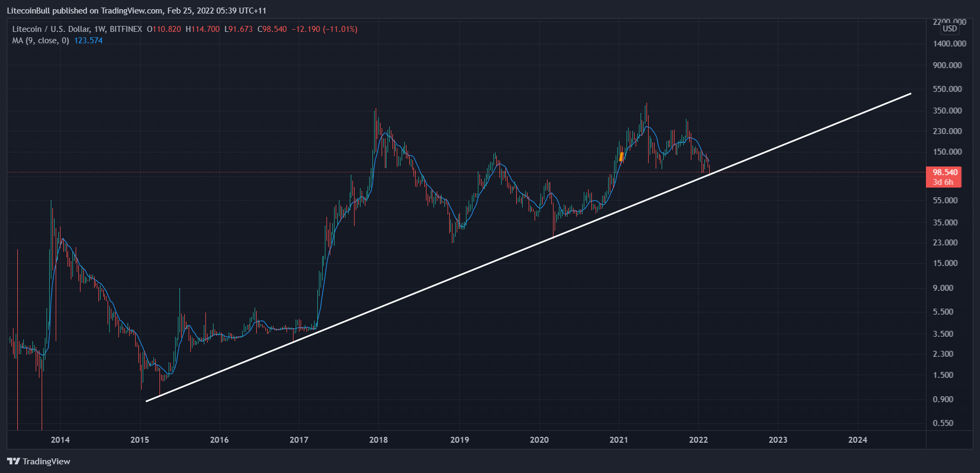Click the low price L91.673

(238, 29)
